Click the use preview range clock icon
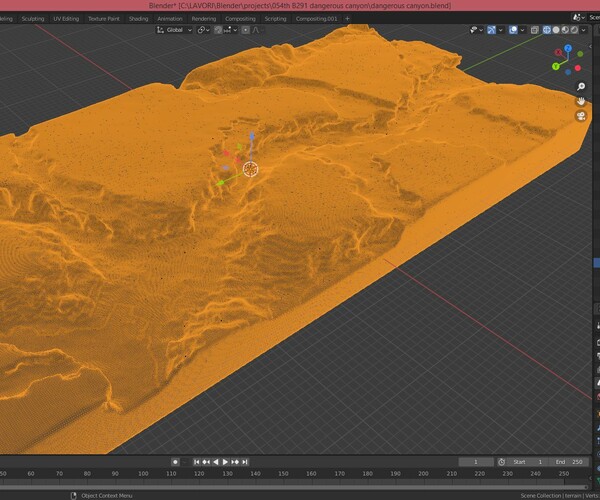Viewport: 600px width, 500px height. click(501, 462)
